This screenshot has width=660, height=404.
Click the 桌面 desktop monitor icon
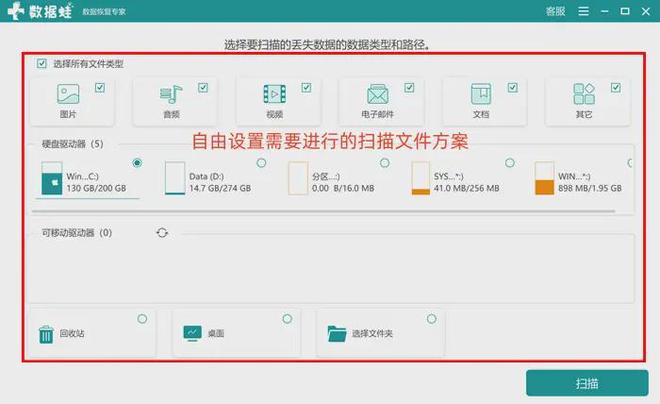[193, 333]
